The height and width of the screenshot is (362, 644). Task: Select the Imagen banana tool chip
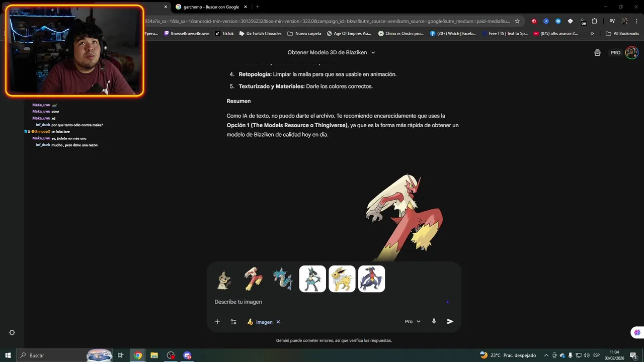[260, 322]
